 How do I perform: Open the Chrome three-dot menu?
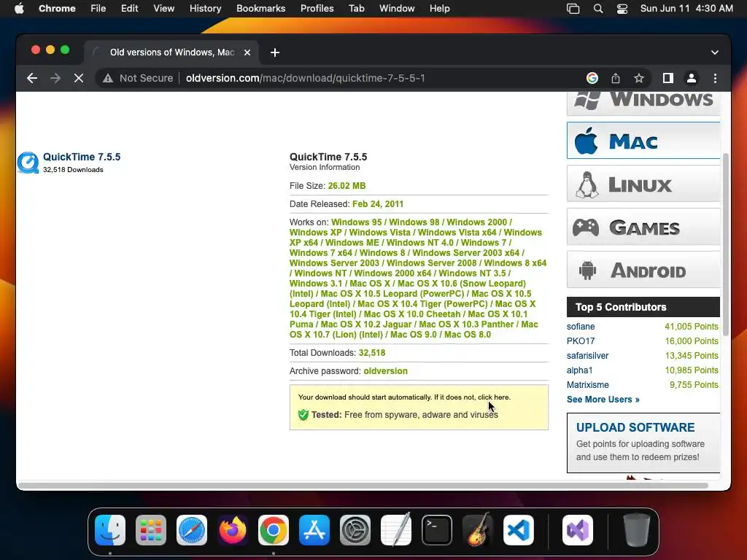[x=715, y=78]
